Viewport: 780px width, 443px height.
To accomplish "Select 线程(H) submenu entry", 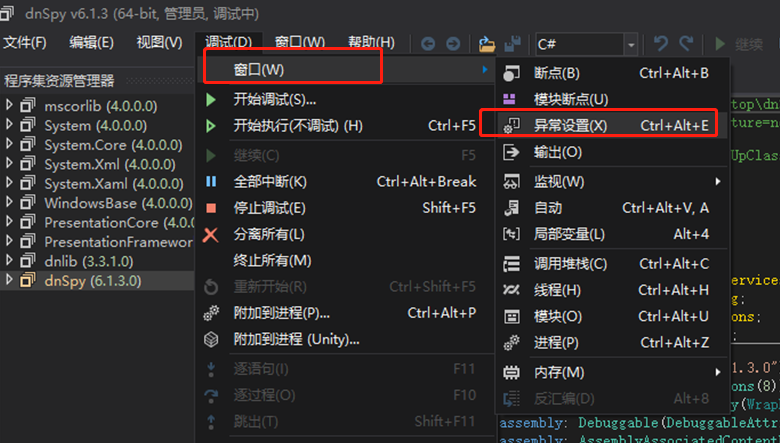I will (612, 290).
